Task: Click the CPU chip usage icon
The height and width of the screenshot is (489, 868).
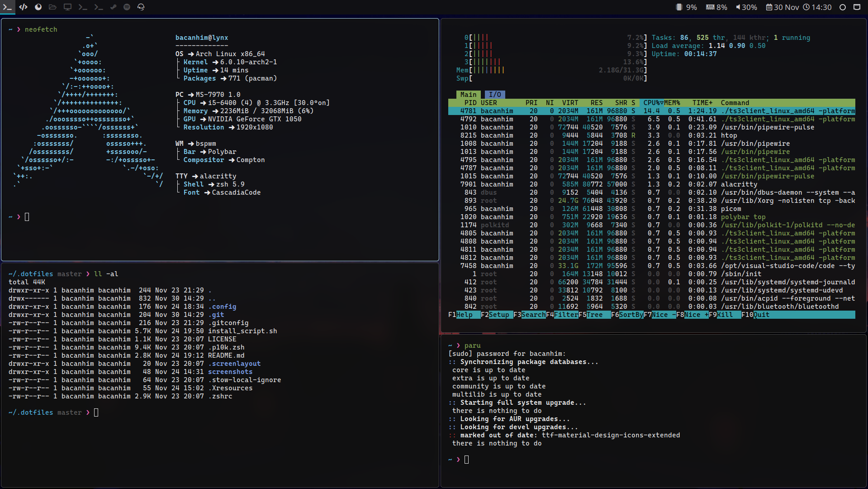Action: tap(679, 7)
